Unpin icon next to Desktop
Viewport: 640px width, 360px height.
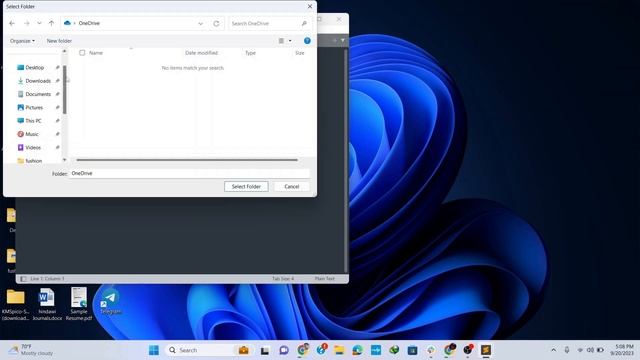57,68
